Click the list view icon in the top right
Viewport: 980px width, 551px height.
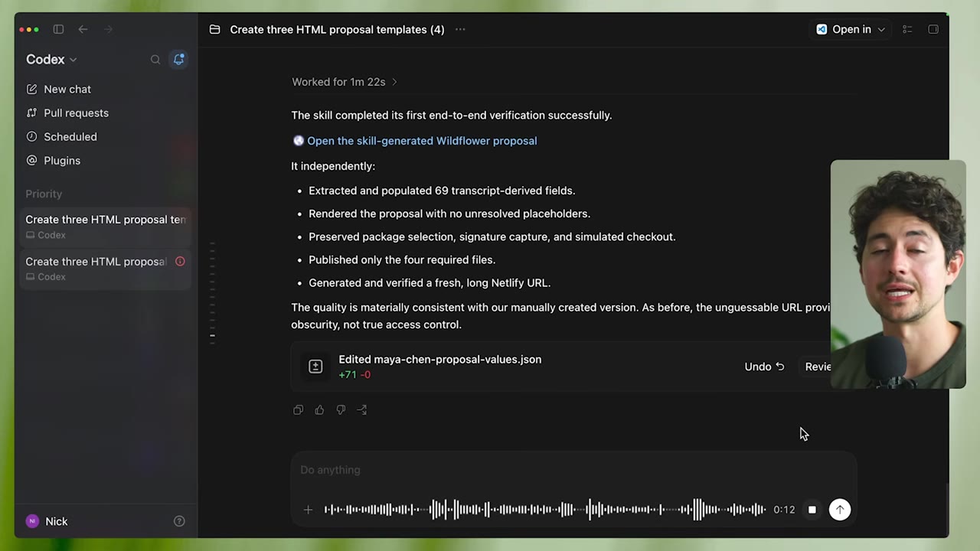(907, 29)
